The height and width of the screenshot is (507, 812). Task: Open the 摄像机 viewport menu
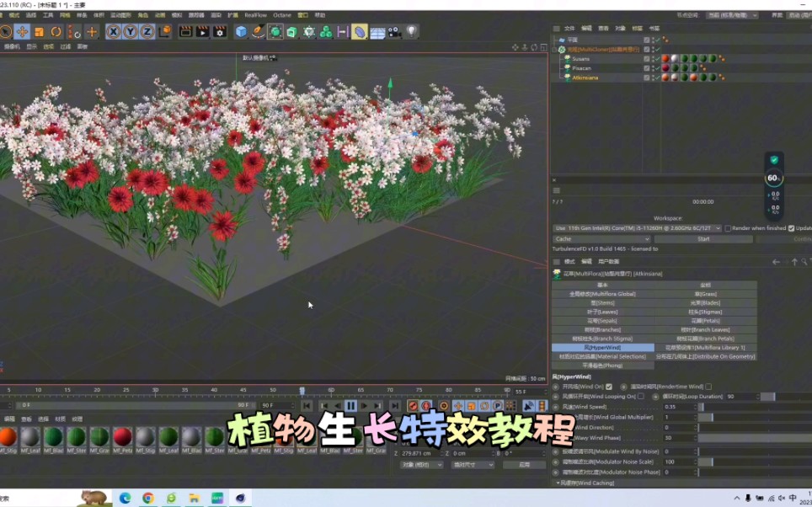tap(11, 46)
